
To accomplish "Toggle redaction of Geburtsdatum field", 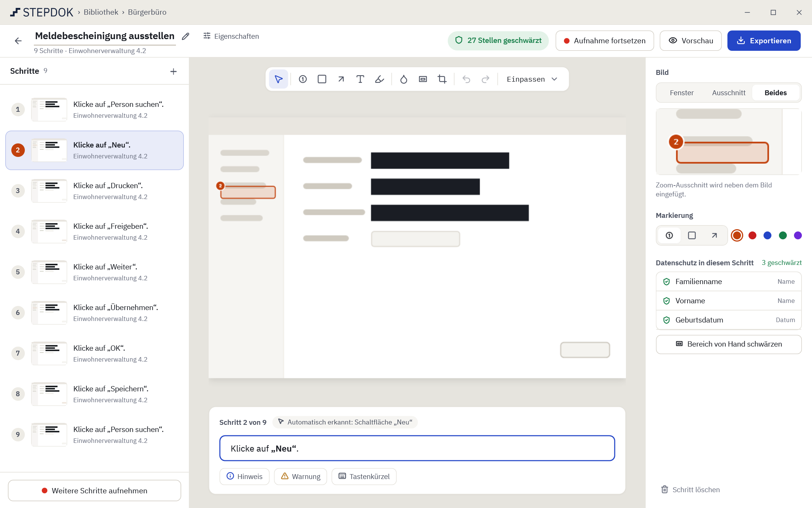I will click(x=729, y=320).
